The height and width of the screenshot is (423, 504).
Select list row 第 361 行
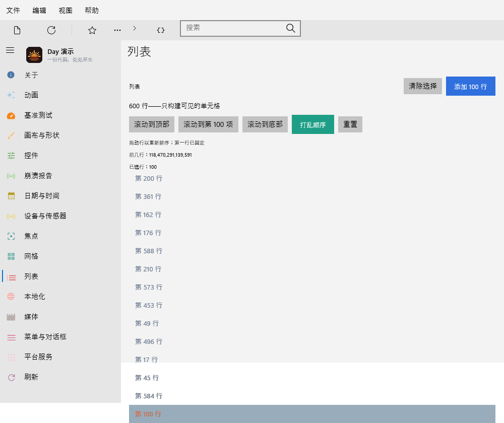pyautogui.click(x=312, y=196)
